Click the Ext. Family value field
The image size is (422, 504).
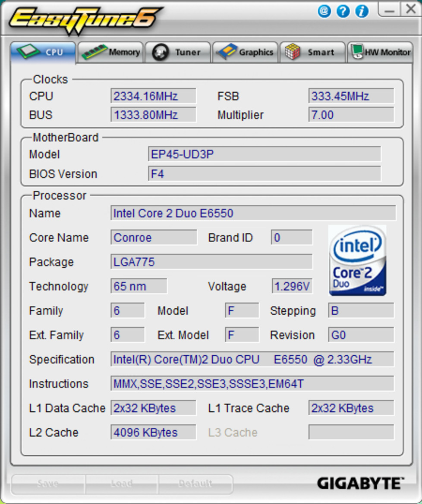(x=127, y=335)
